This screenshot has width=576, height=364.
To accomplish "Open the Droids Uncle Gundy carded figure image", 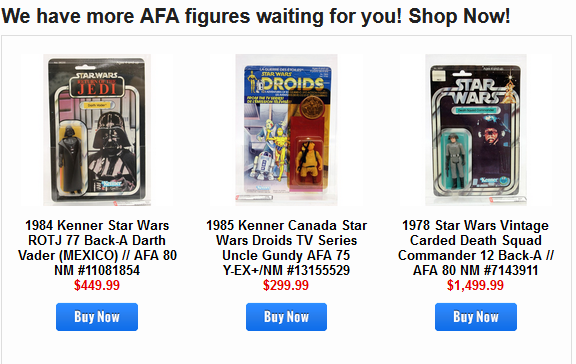I will pyautogui.click(x=286, y=130).
